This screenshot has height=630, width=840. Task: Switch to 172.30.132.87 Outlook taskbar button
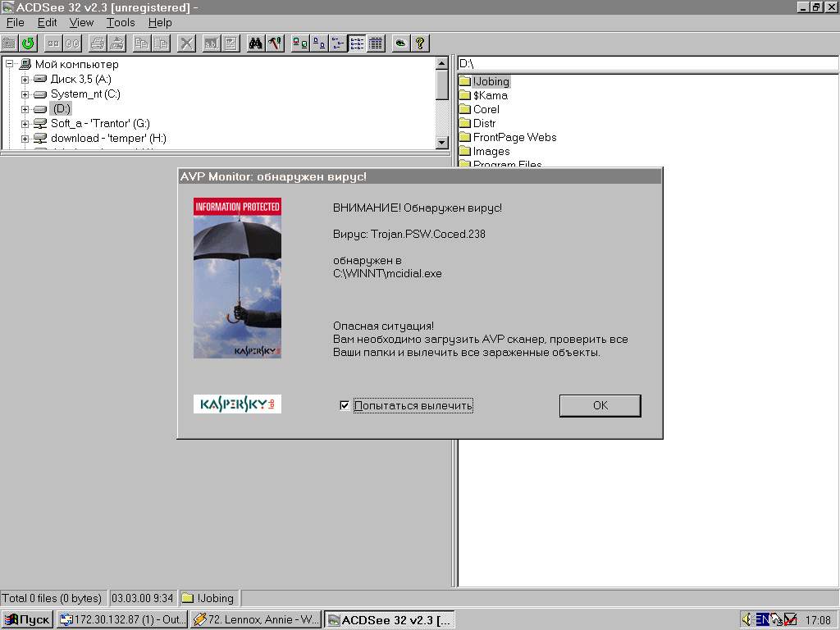122,620
